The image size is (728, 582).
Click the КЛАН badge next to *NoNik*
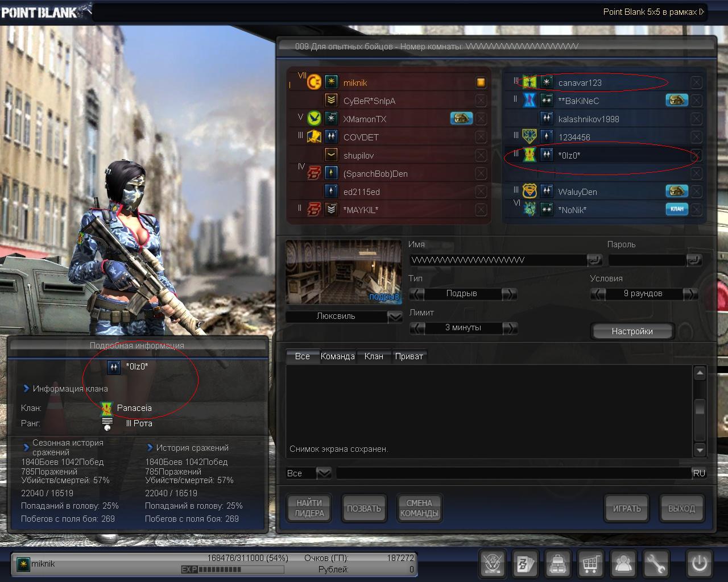(x=677, y=209)
